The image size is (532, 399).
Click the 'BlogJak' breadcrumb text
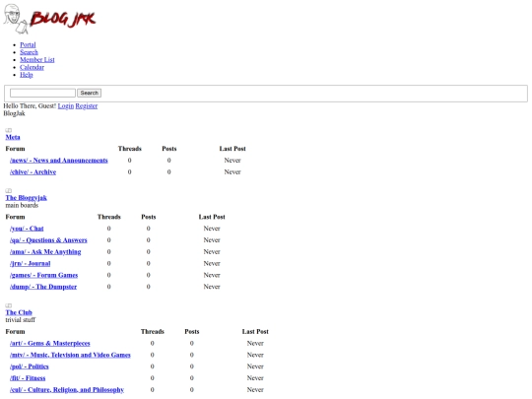point(14,113)
